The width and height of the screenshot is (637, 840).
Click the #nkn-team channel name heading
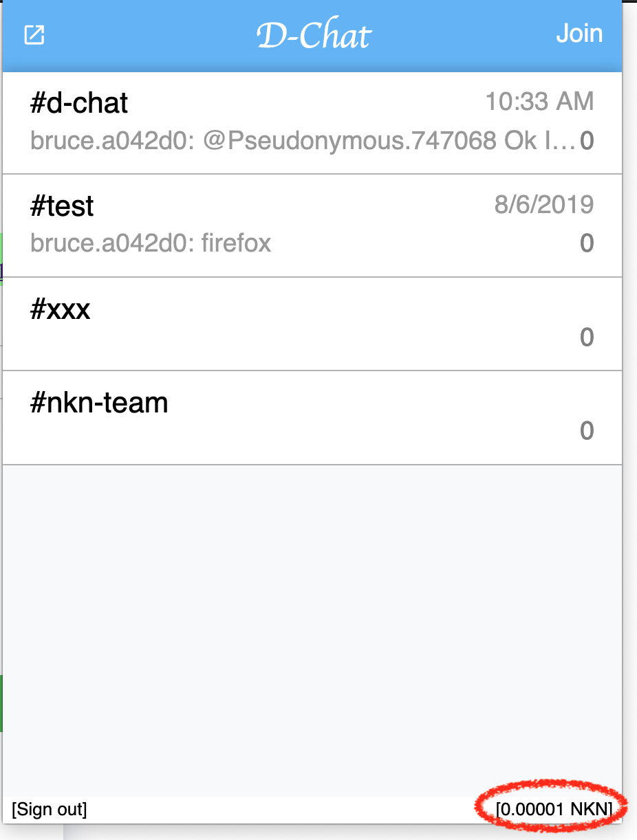99,402
